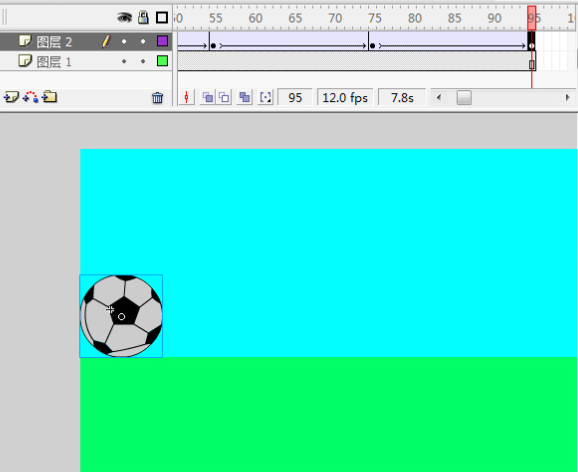Add a motion guide layer
Viewport: 578px width, 472px height.
31,97
